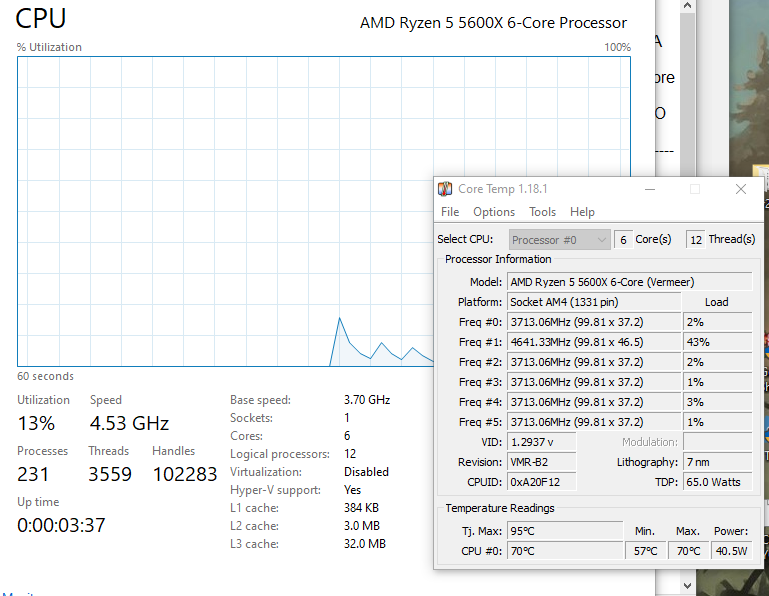Click the Model field showing AMD Ryzen 5 5600X
The image size is (769, 596).
[629, 282]
